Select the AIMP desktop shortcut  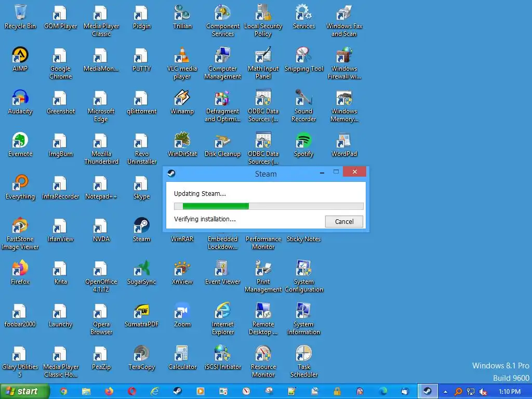pos(20,59)
